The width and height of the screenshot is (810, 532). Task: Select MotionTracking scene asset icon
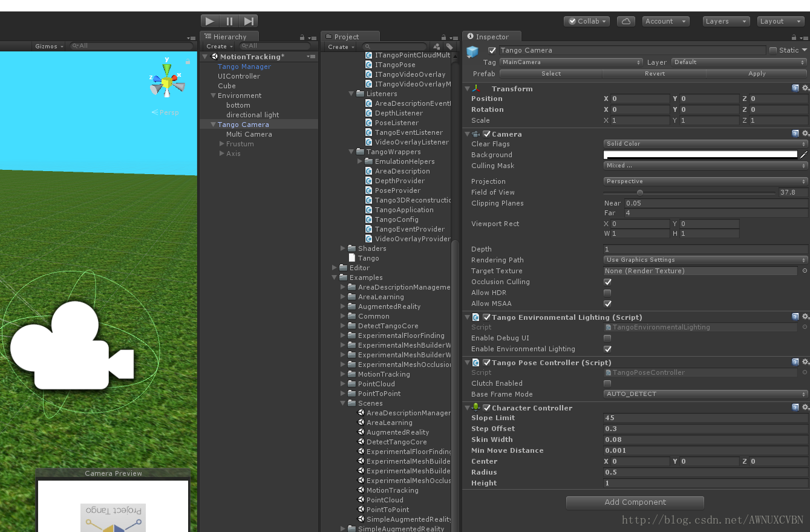361,490
